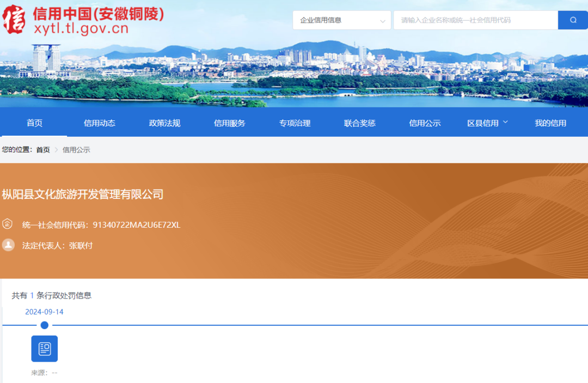Expand the 区县信用 menu chevron

point(505,123)
